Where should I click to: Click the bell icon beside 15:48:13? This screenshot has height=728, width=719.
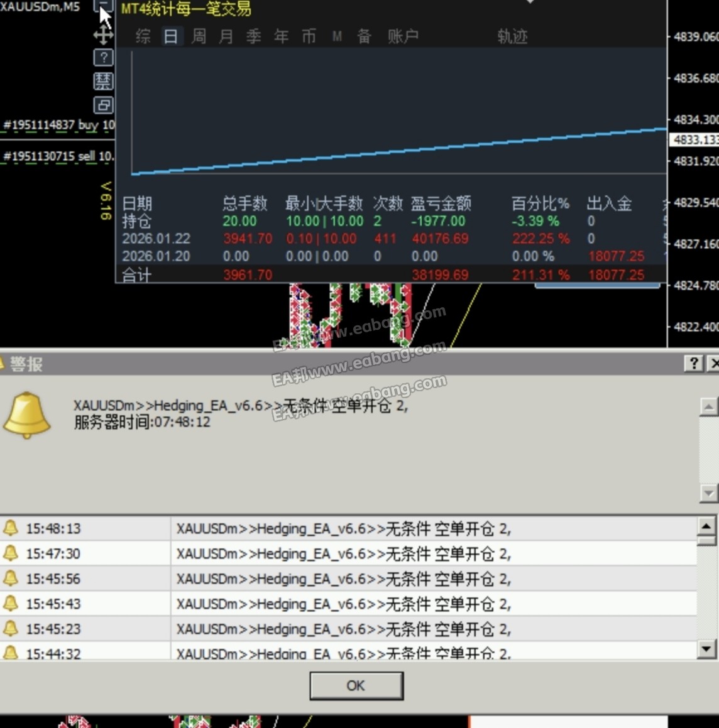pyautogui.click(x=11, y=528)
